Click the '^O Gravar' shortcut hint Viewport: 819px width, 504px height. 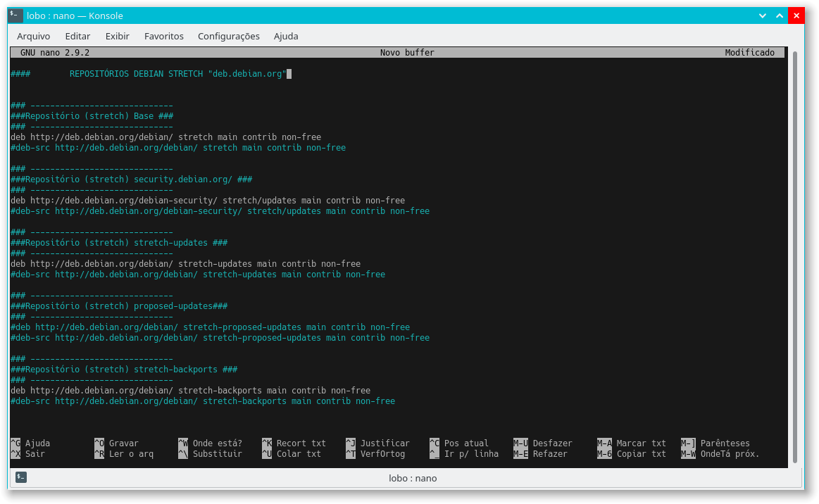tap(116, 443)
